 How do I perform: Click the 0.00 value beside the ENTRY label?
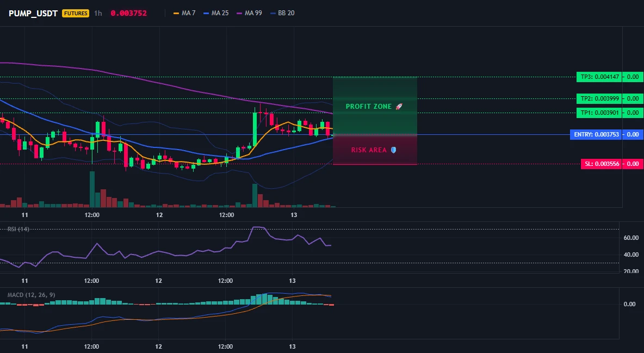[x=633, y=134]
